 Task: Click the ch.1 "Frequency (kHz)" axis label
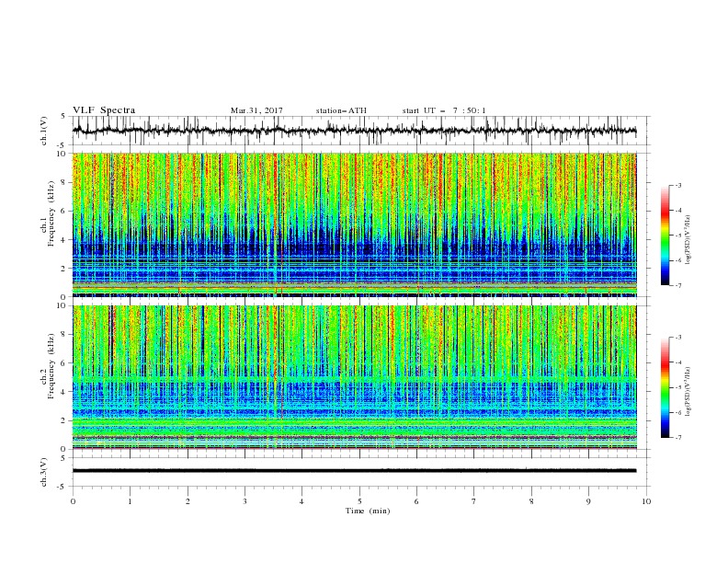(x=51, y=213)
